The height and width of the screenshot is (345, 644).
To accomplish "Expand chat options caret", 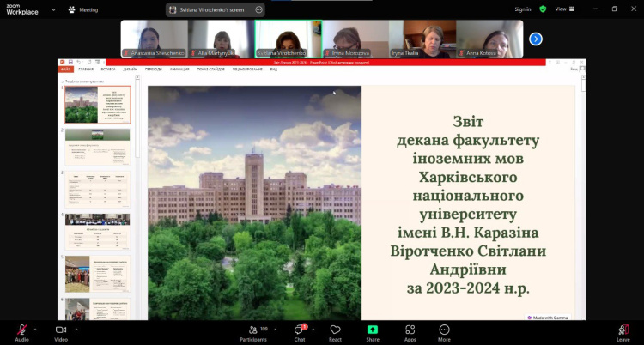I will click(x=313, y=330).
